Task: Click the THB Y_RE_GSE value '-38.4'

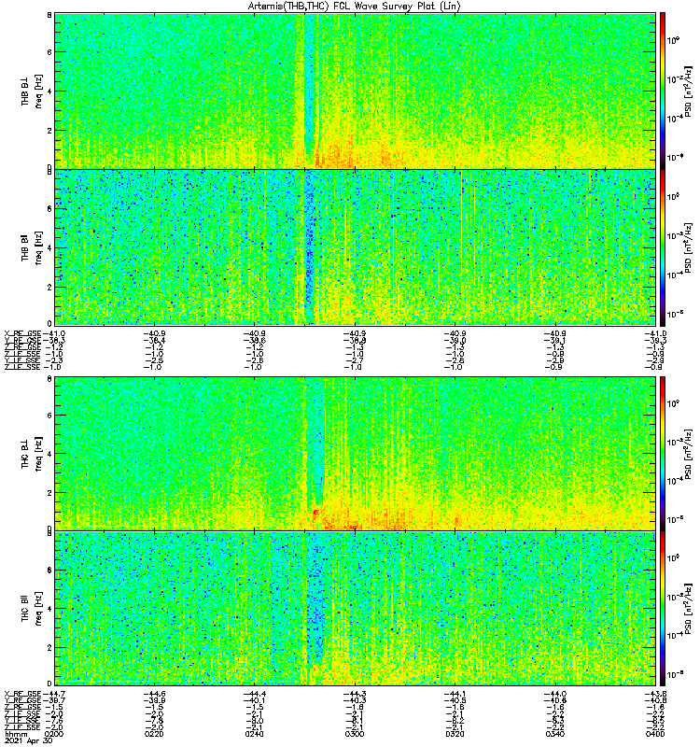Action: pos(154,341)
